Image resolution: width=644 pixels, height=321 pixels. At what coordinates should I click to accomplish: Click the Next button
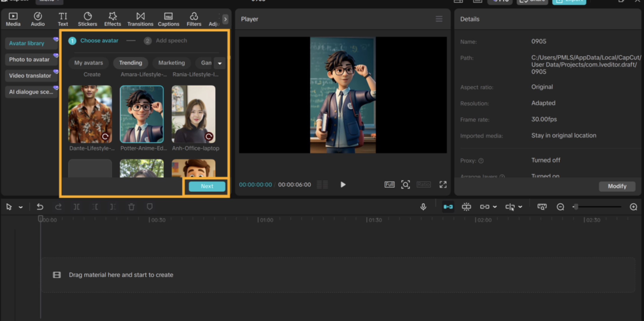pos(207,186)
